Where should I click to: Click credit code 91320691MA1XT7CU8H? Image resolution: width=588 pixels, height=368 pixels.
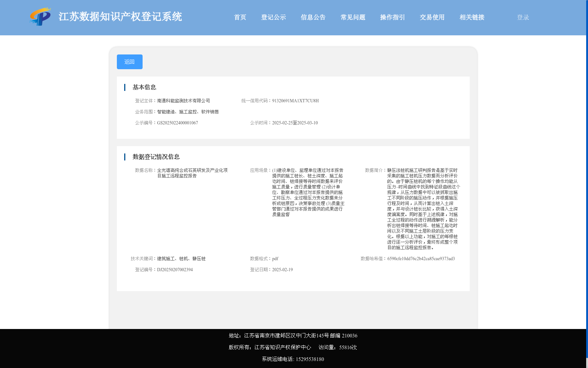click(x=295, y=101)
